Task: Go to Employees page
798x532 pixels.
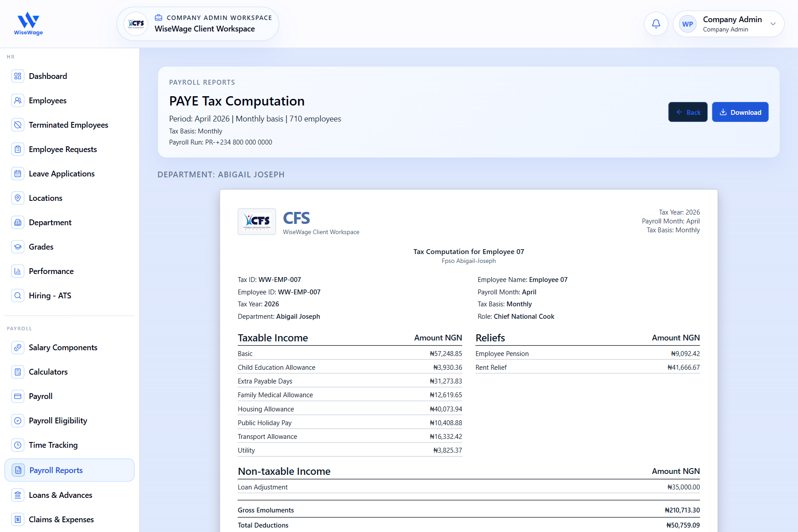Action: (70, 101)
